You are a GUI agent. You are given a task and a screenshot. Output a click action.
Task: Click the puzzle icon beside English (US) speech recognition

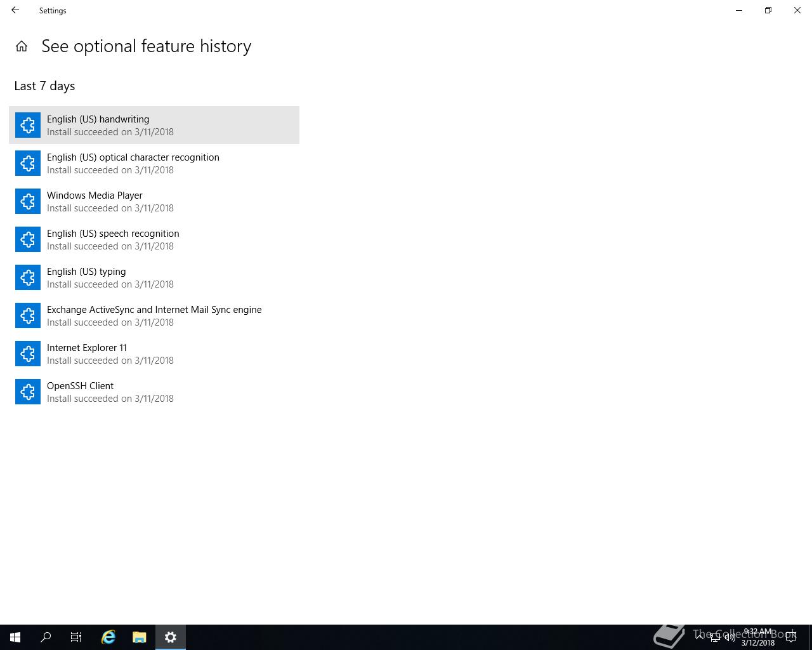(x=28, y=239)
